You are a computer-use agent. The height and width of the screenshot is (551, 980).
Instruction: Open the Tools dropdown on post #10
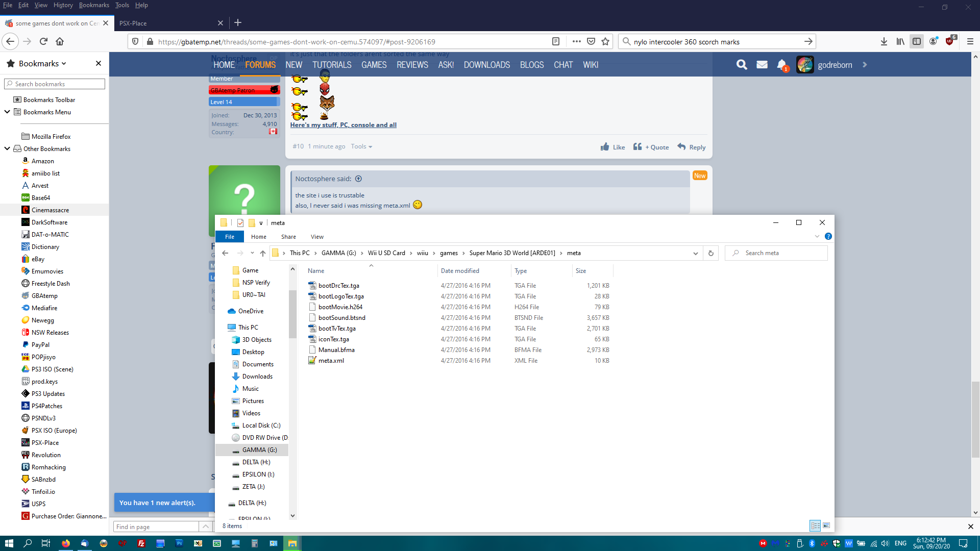(361, 146)
